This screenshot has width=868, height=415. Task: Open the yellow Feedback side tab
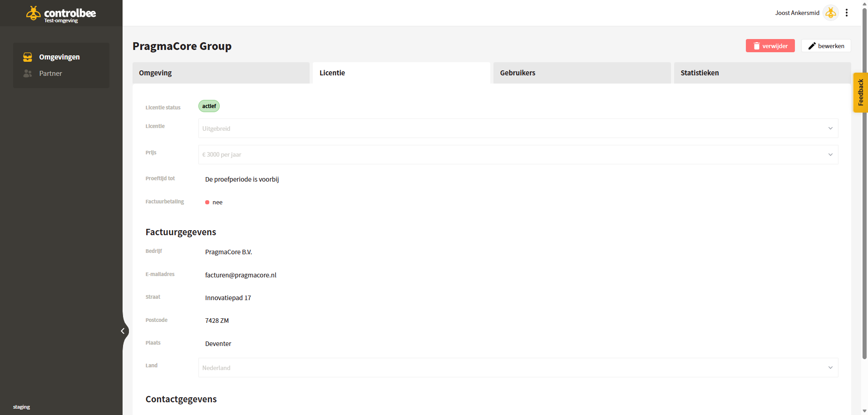861,93
